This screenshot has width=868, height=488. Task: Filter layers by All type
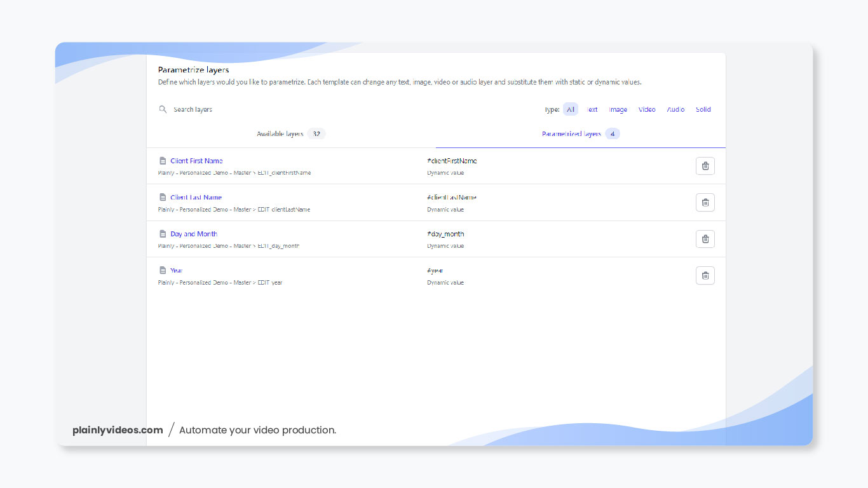(x=571, y=109)
